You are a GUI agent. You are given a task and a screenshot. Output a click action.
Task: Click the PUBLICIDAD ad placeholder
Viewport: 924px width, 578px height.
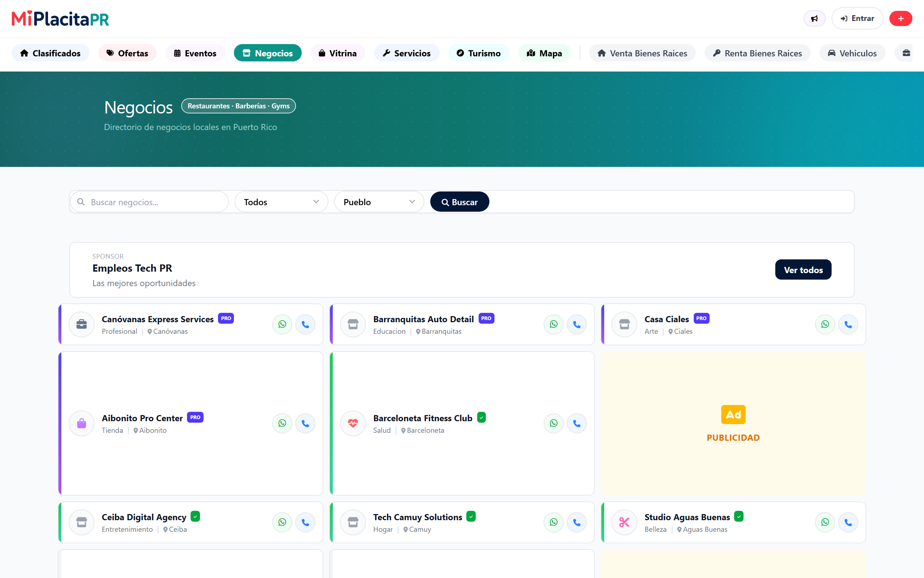point(733,423)
